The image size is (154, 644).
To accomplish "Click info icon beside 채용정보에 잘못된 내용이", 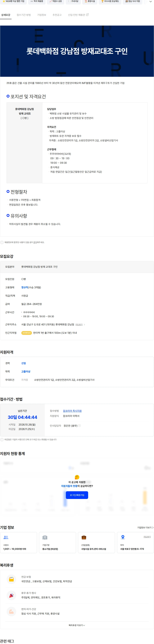I will pos(2,242).
